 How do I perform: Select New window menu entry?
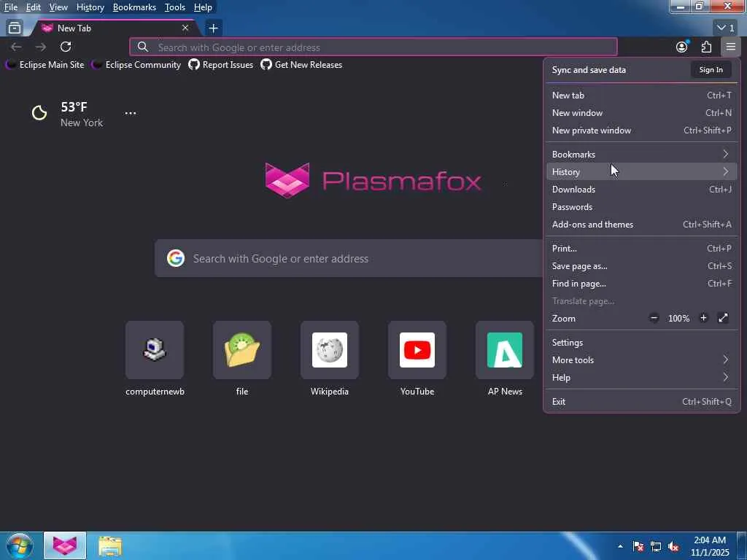(x=642, y=113)
